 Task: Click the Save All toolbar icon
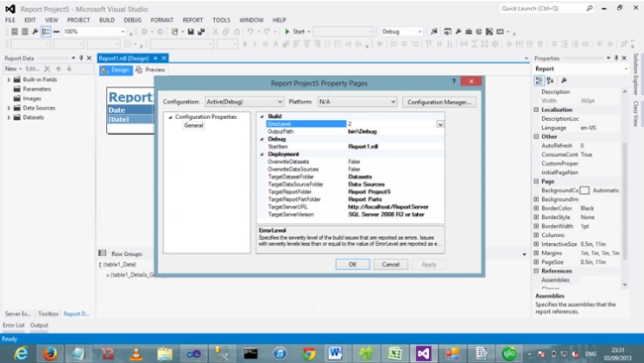(201, 32)
